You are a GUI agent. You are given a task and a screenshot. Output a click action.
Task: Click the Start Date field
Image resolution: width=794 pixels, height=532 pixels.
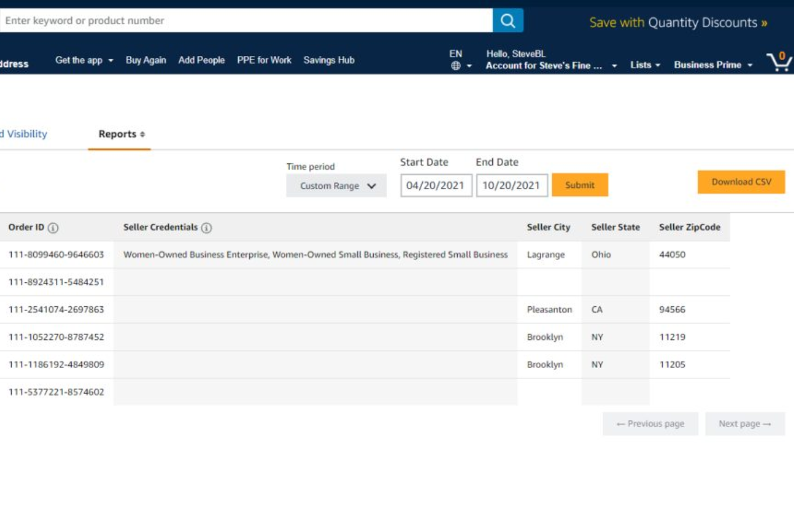point(436,185)
